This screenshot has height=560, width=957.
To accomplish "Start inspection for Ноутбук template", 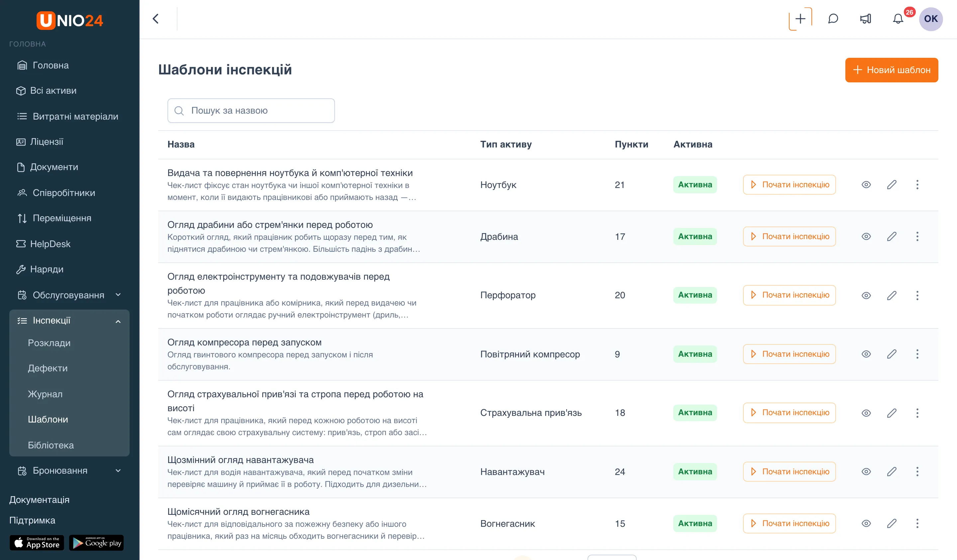I will pos(789,185).
